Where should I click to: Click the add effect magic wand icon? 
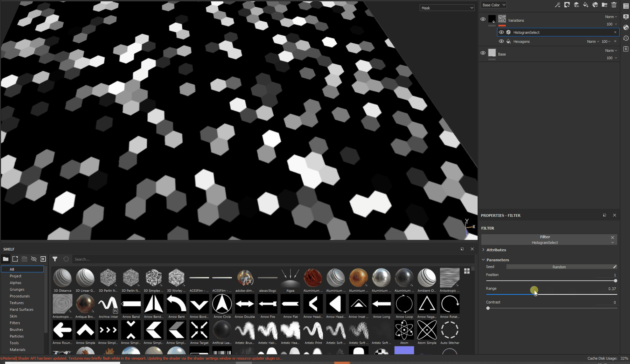pos(558,5)
